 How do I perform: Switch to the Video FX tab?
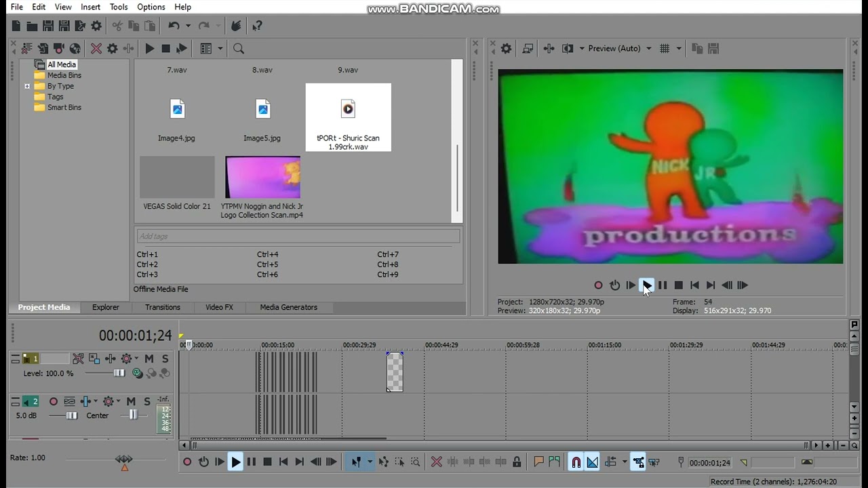click(219, 307)
